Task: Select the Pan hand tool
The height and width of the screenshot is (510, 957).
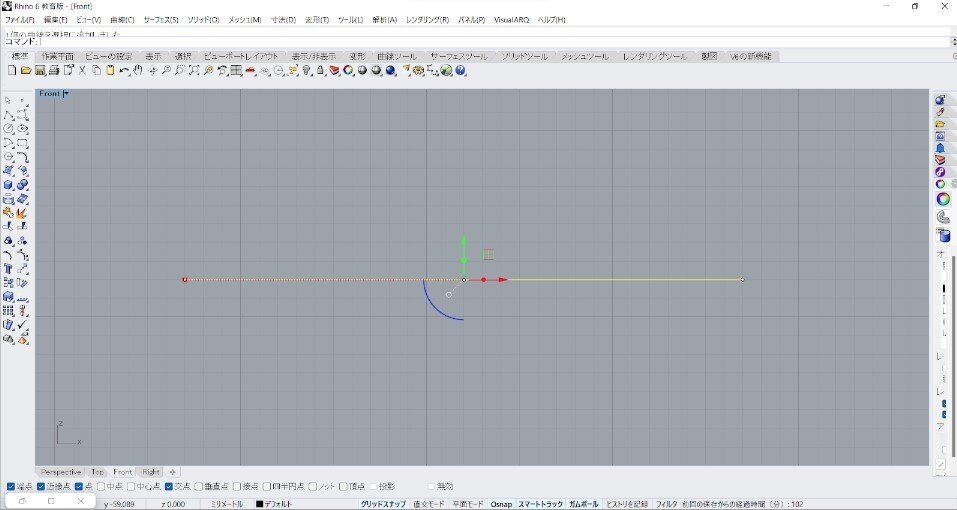Action: click(138, 70)
